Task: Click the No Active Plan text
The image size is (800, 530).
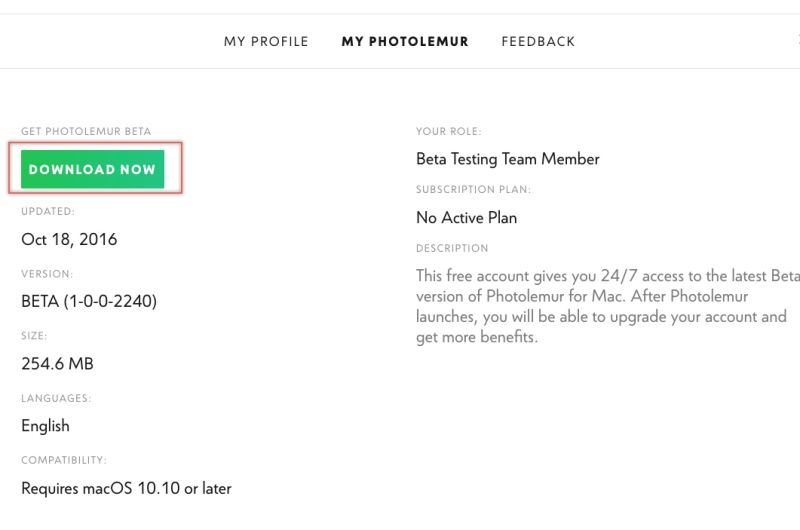Action: (466, 218)
